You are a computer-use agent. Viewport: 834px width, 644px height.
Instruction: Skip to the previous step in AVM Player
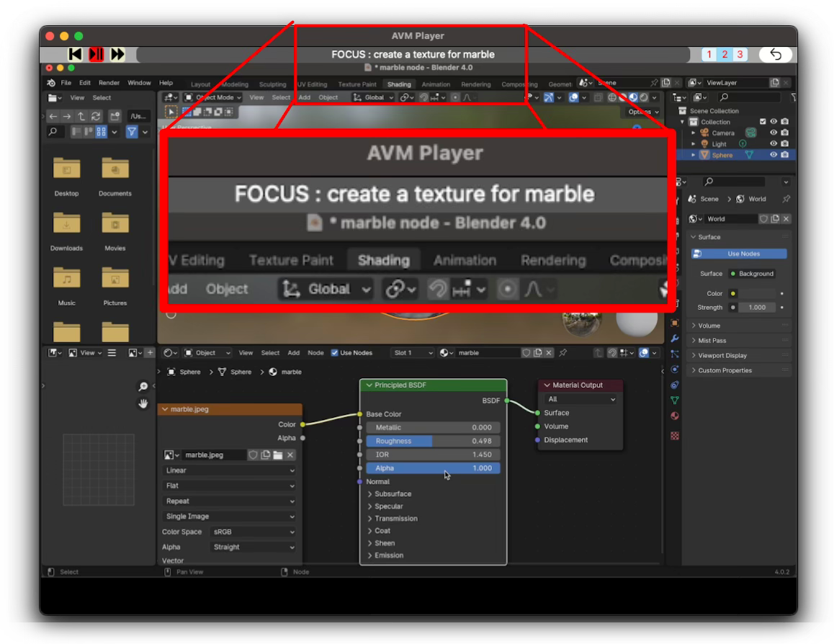point(75,54)
